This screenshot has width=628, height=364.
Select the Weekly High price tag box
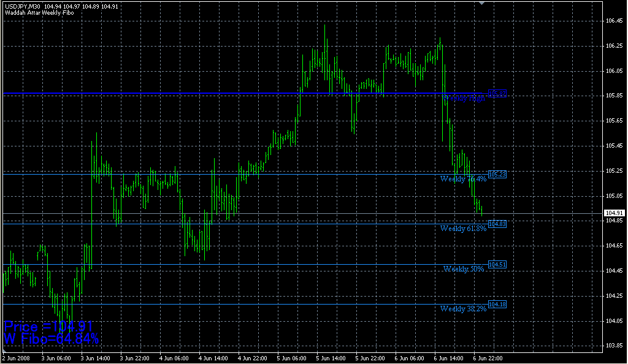(x=497, y=93)
